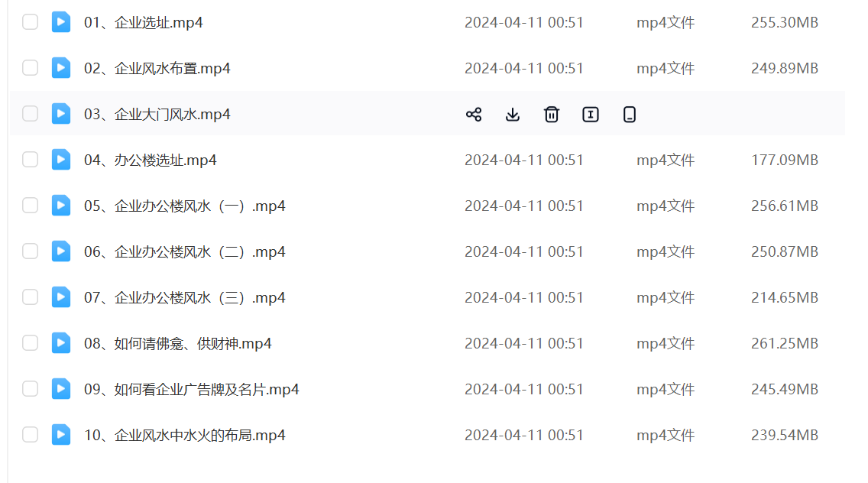Select the checkbox next to 02、企业风水布置.mp4
Image resolution: width=868 pixels, height=483 pixels.
[x=30, y=68]
